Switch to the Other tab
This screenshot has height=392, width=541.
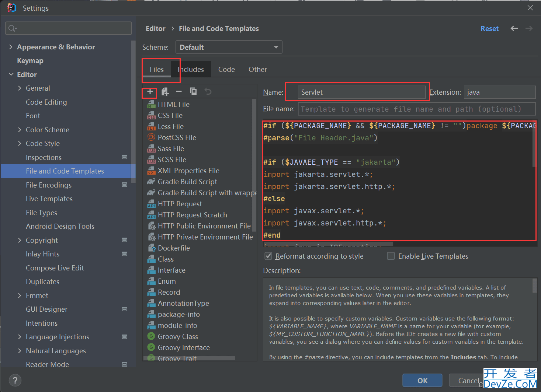[258, 69]
